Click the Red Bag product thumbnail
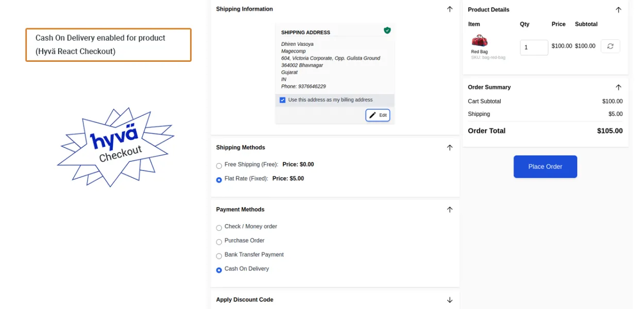The height and width of the screenshot is (309, 644). (x=479, y=41)
